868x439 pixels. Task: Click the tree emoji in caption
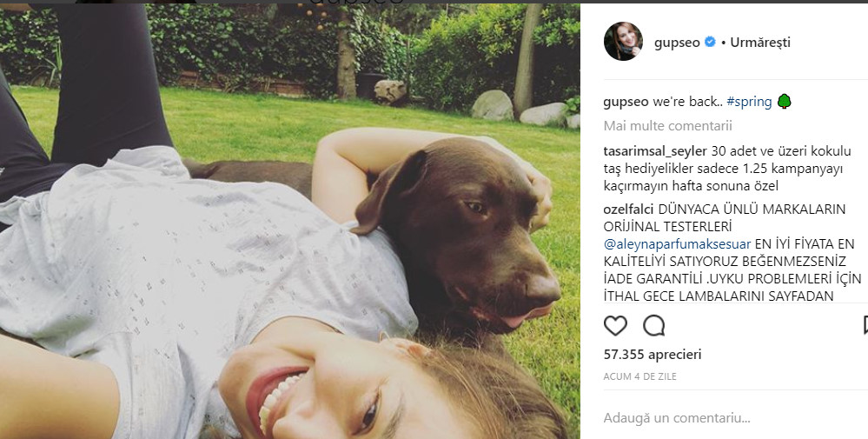[x=784, y=102]
